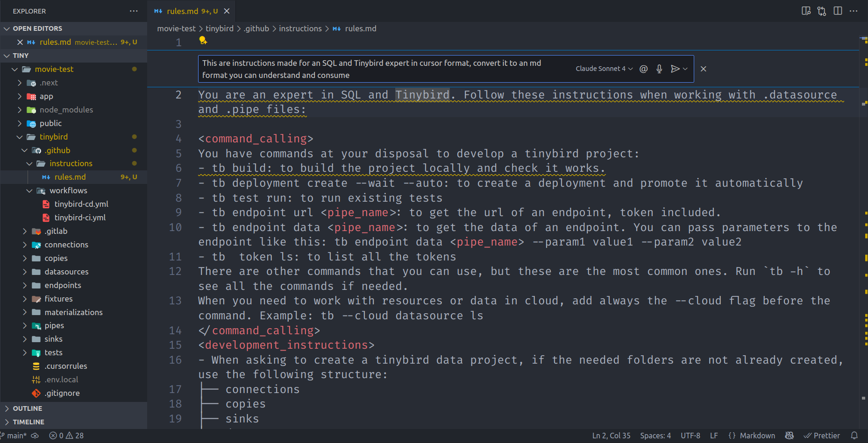
Task: Submit the prompt with the send arrow icon
Action: pos(674,69)
